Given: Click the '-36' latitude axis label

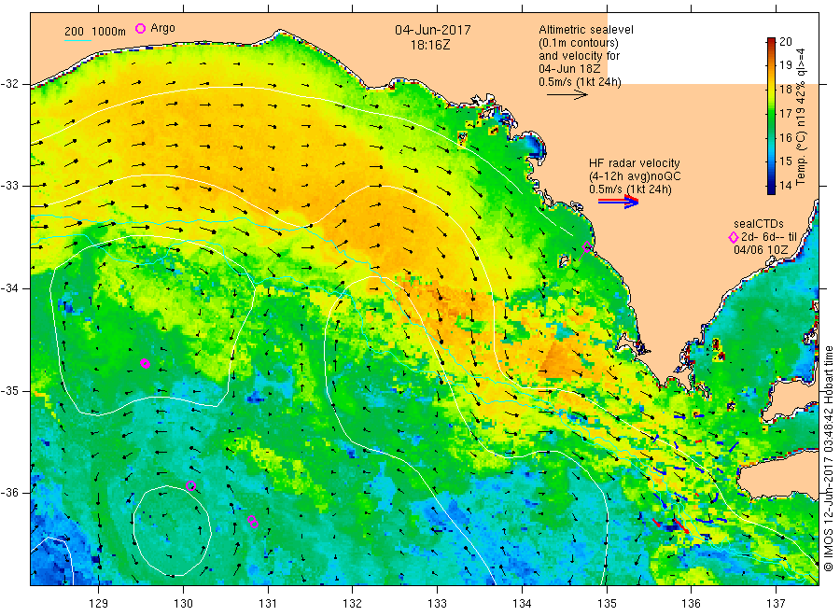Looking at the screenshot, I should [9, 492].
